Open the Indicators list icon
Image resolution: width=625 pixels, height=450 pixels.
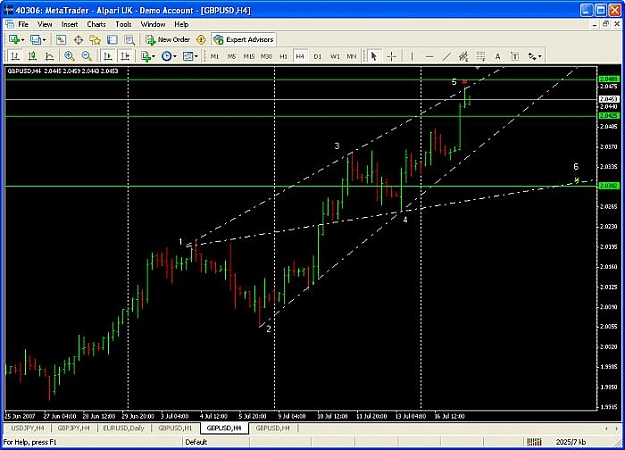146,56
